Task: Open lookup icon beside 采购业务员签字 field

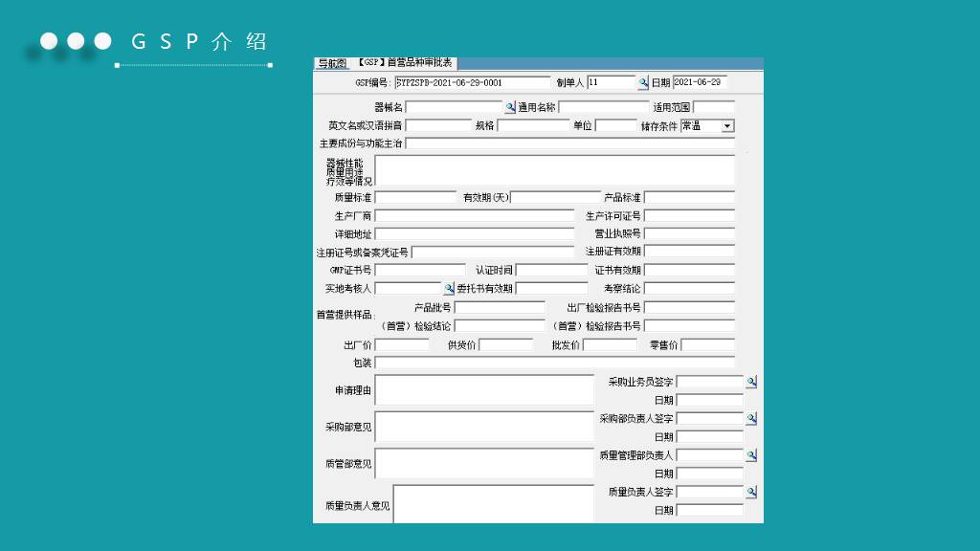Action: tap(751, 382)
